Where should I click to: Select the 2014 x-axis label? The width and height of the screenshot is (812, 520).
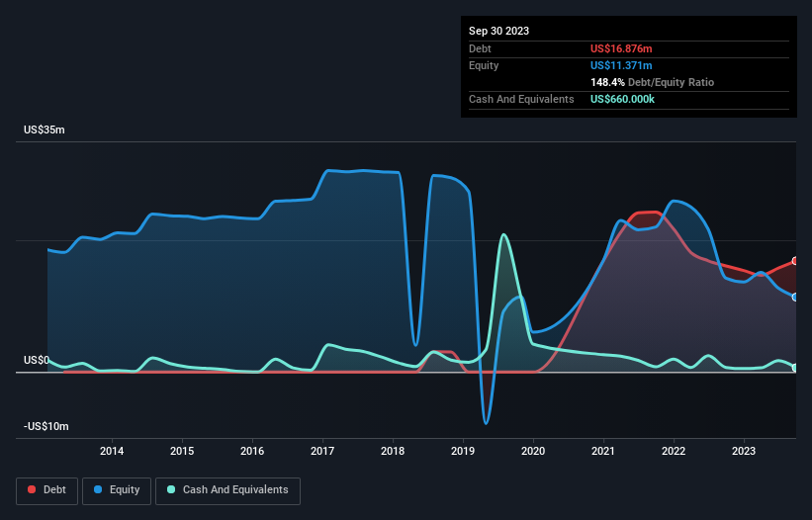[x=112, y=451]
